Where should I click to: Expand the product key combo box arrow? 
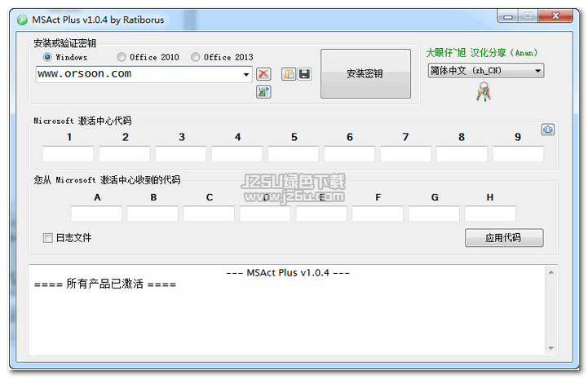246,74
